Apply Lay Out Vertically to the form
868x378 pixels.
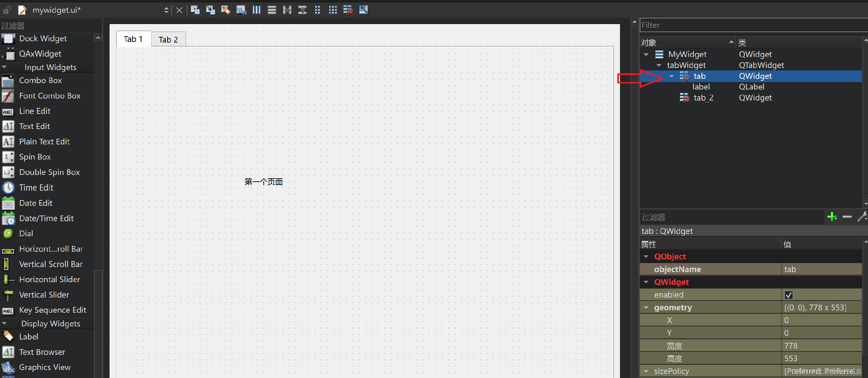(x=272, y=10)
